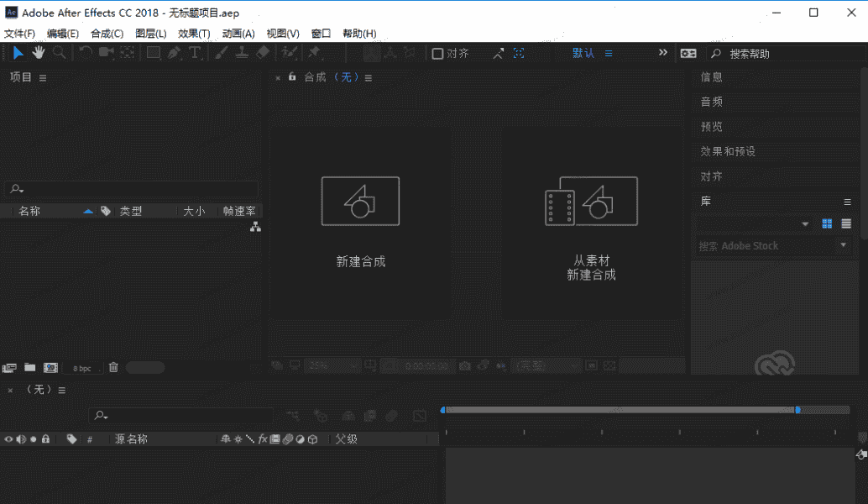868x504 pixels.
Task: Open the 合成(C) menu
Action: pyautogui.click(x=107, y=34)
